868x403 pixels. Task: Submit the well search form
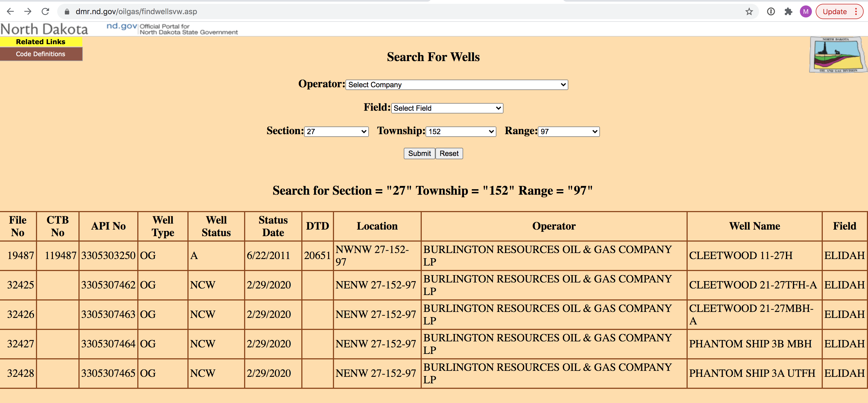click(x=419, y=154)
